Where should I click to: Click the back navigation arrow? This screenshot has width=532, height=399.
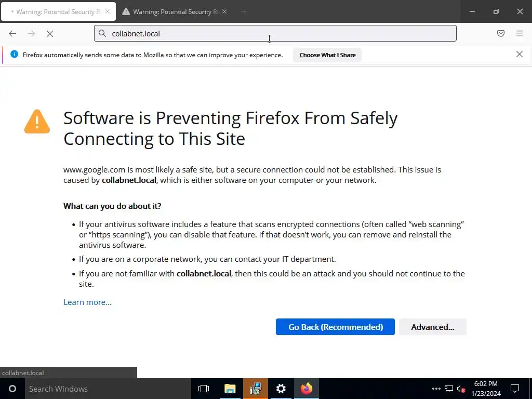click(x=12, y=33)
